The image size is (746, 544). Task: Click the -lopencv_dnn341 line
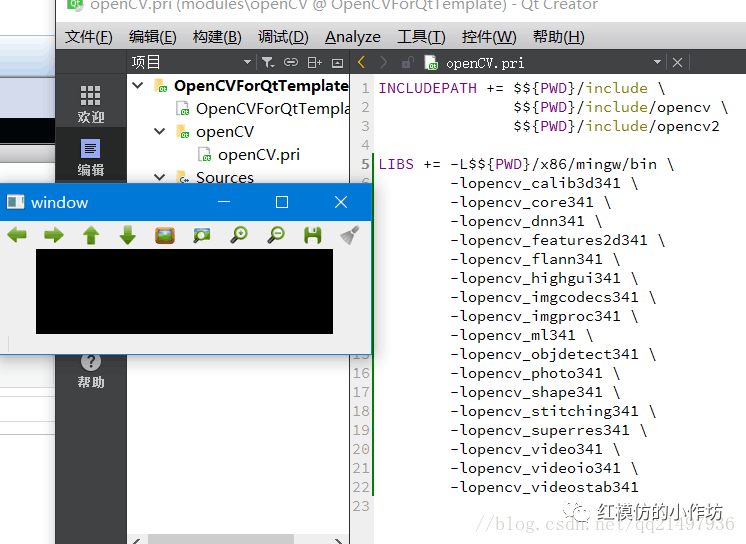[x=517, y=221]
